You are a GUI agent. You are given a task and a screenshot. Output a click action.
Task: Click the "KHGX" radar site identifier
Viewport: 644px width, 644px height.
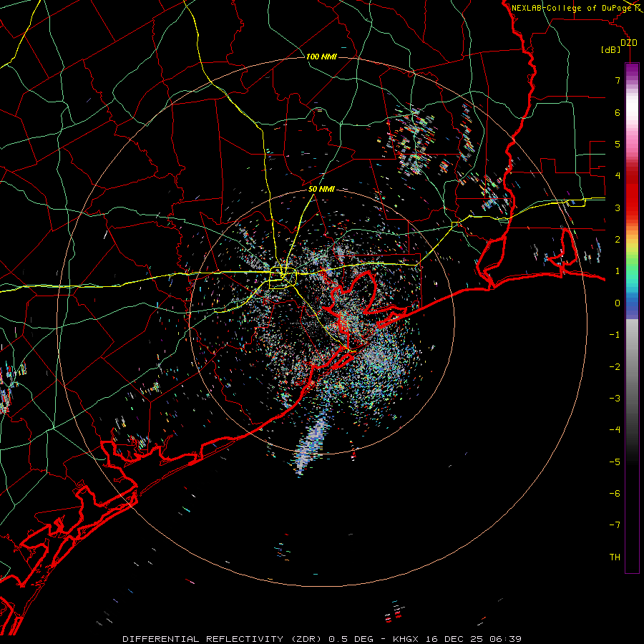tap(406, 639)
